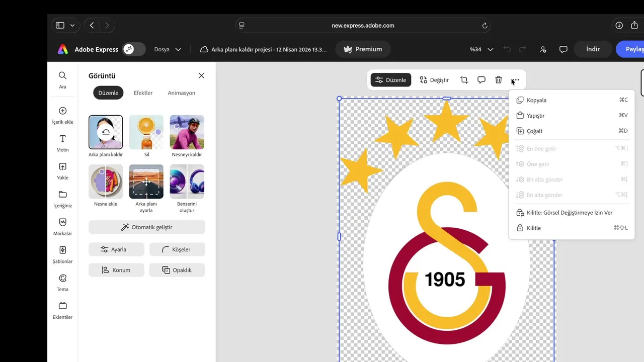Click the project title text
Viewport: 644px width, 362px height.
[269, 49]
